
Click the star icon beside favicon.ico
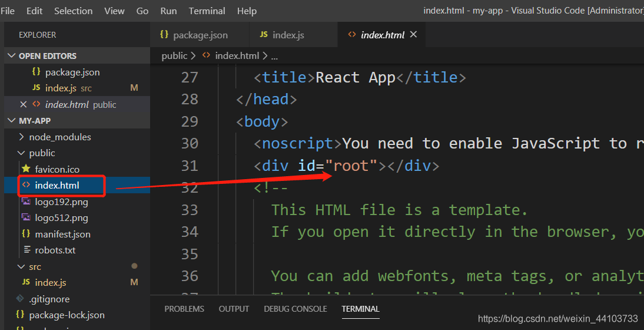click(x=26, y=169)
